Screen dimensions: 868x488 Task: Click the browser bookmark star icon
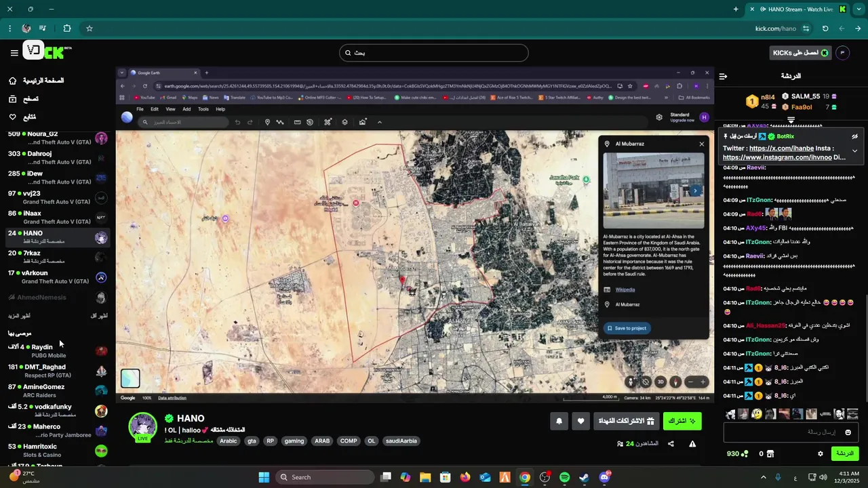[89, 28]
